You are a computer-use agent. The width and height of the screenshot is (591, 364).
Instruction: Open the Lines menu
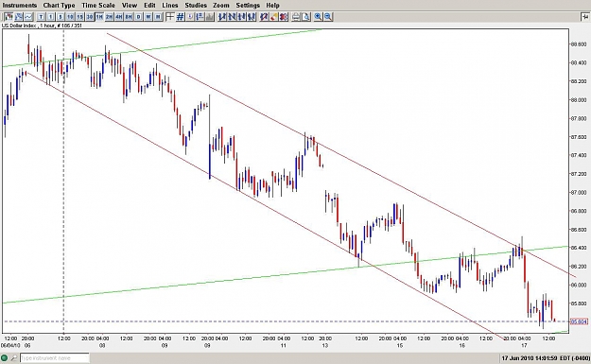pos(169,6)
